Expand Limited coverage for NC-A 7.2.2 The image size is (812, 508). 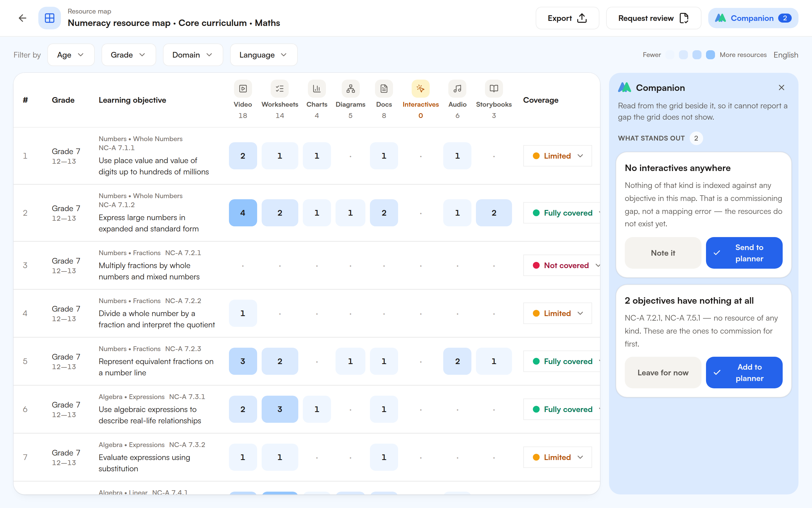[x=558, y=313]
